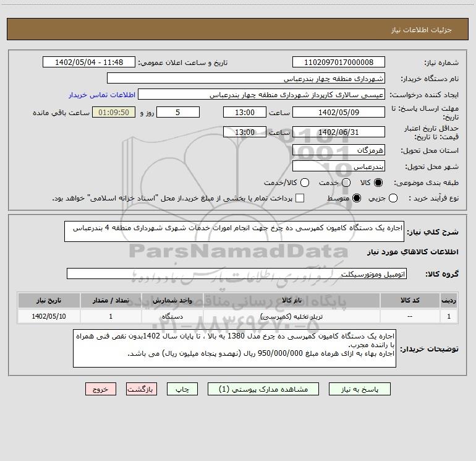Select the جزیی purchase type radio
Screen dimensions: 476x461
tap(393, 198)
